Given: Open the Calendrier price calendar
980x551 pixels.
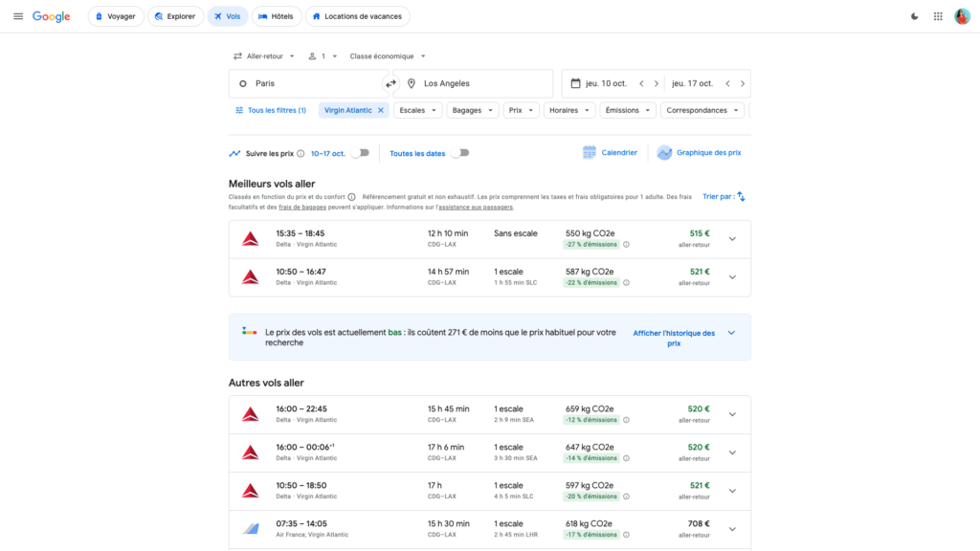Looking at the screenshot, I should click(x=610, y=152).
